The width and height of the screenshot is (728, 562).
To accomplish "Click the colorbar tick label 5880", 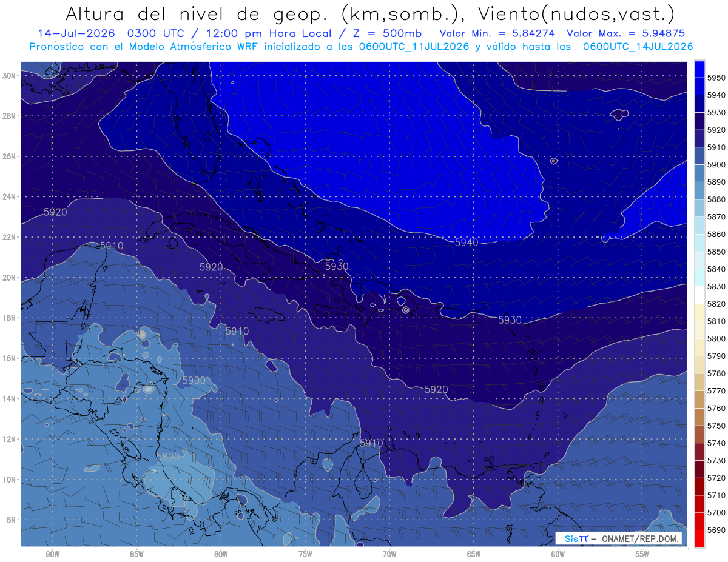I will (x=716, y=199).
